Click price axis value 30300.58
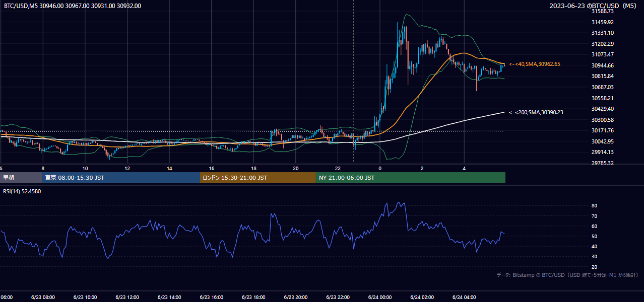644x302 pixels. pos(602,120)
